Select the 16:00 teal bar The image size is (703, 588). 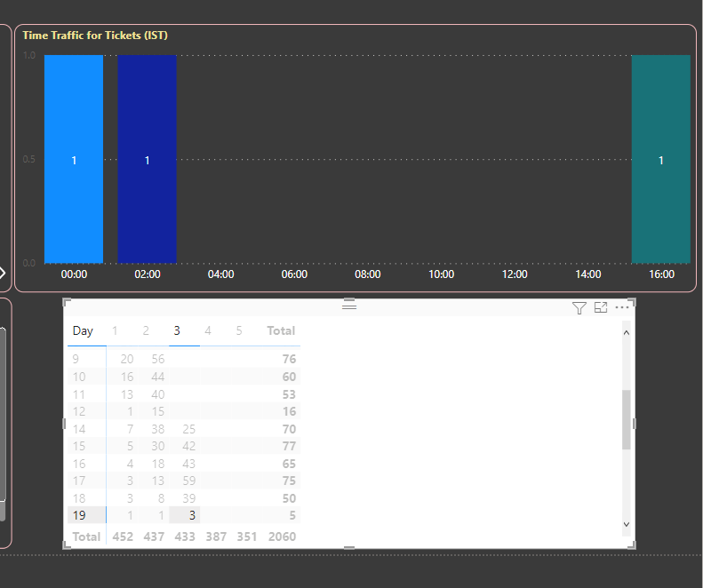tap(661, 159)
